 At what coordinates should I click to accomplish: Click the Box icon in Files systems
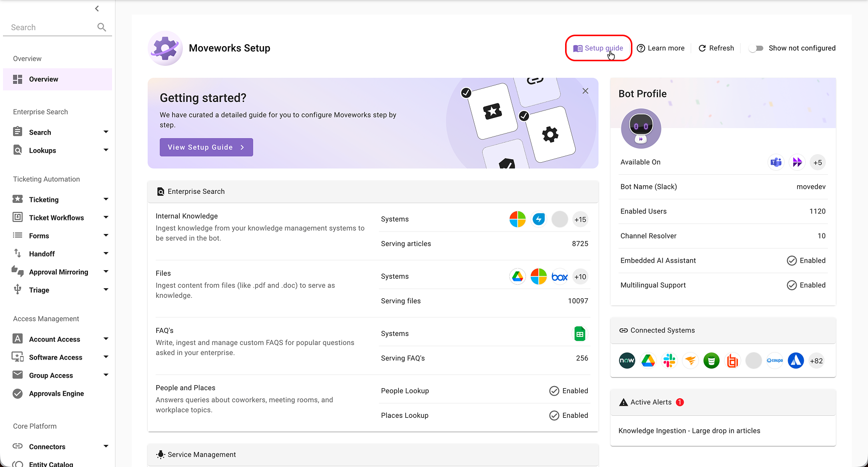click(x=560, y=277)
